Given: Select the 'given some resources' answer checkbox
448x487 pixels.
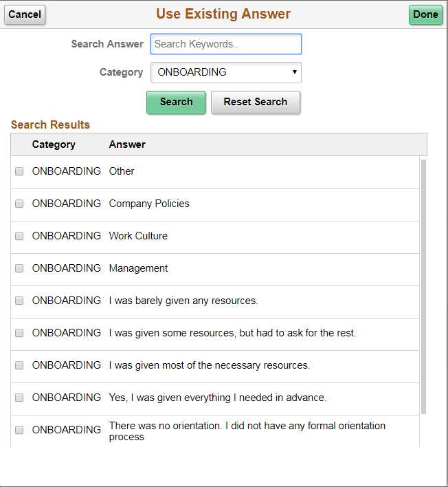Looking at the screenshot, I should click(19, 333).
